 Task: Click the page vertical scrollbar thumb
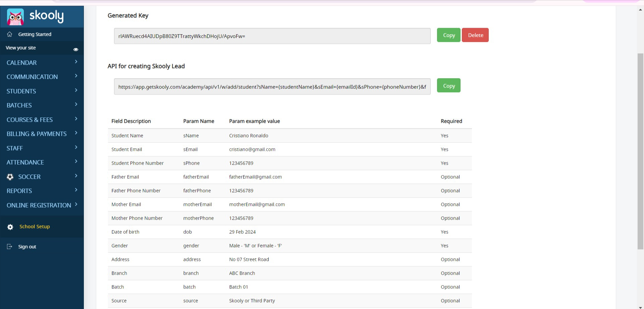pyautogui.click(x=641, y=151)
